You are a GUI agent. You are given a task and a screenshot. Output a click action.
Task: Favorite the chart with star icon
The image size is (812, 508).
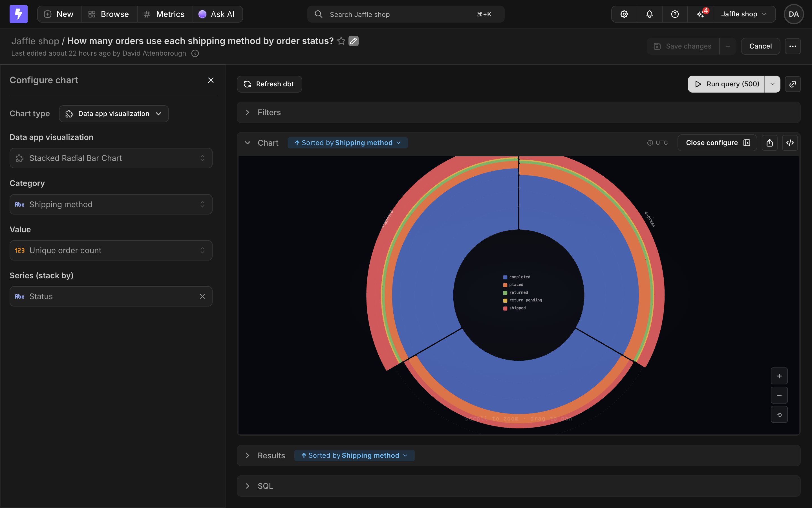(x=341, y=41)
